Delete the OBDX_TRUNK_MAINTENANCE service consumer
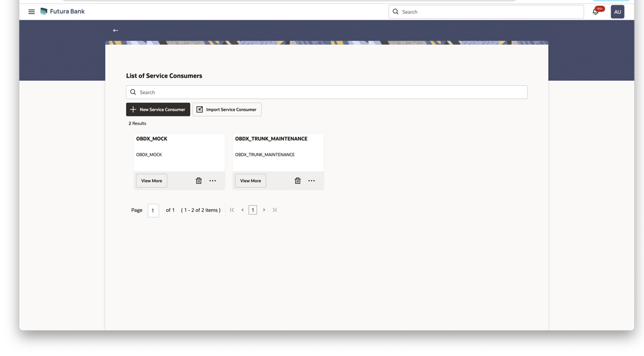 point(298,181)
